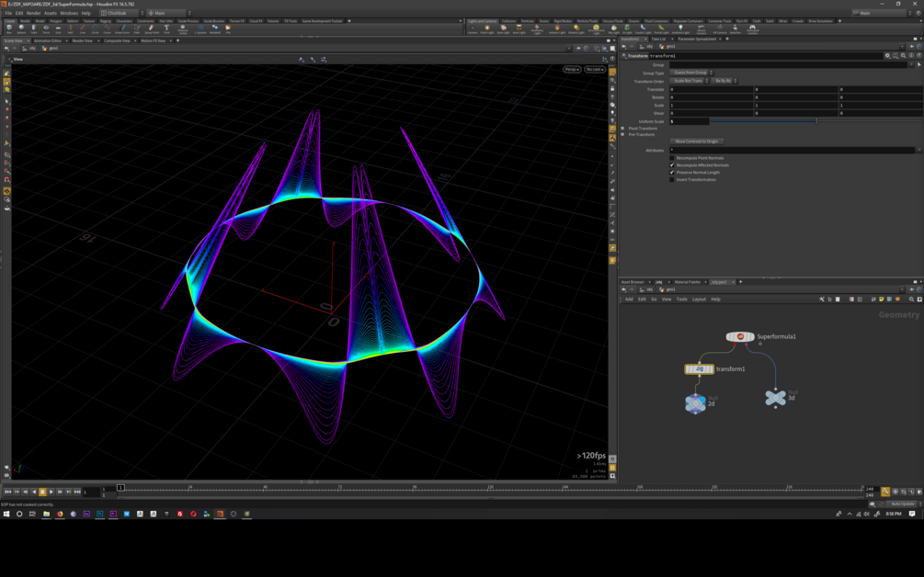Click the Font shelf tool

166,28
